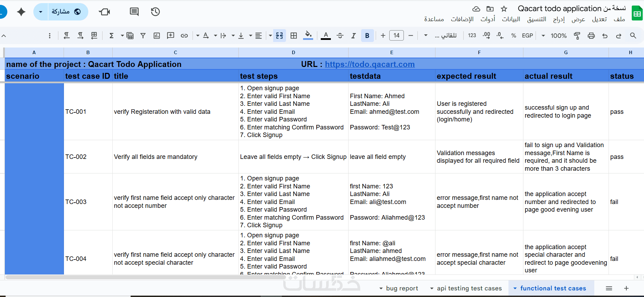
Task: Start a Meet video call
Action: (104, 12)
